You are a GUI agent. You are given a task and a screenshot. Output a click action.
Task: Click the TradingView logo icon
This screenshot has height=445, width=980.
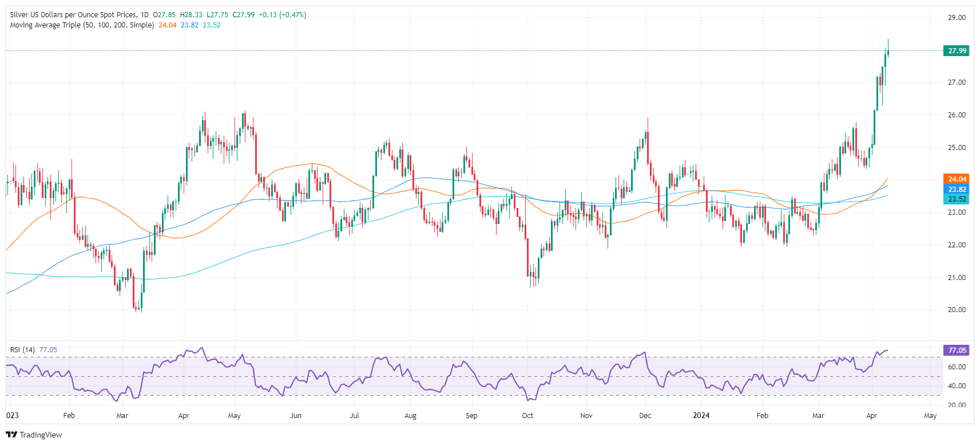pos(11,435)
